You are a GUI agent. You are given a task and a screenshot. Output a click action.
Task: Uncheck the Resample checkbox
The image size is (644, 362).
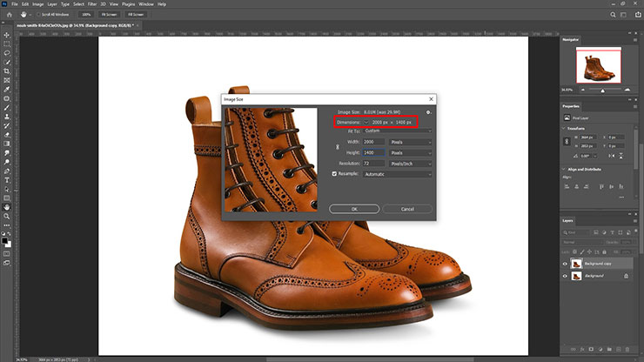pyautogui.click(x=333, y=174)
